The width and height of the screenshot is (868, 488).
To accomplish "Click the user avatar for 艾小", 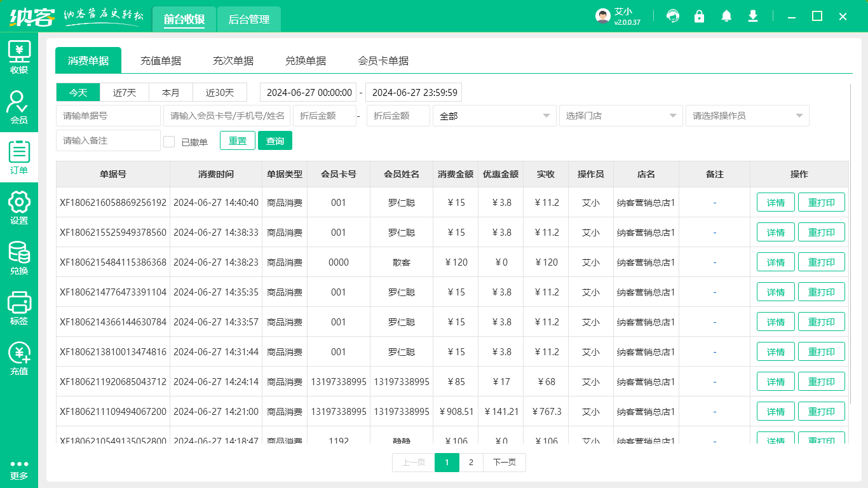I will (603, 17).
